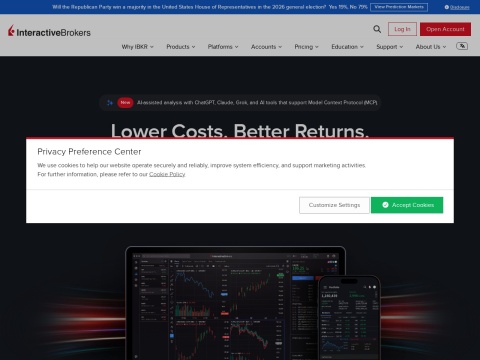Viewport: 480px width, 360px height.
Task: Click the Log In button
Action: 402,29
